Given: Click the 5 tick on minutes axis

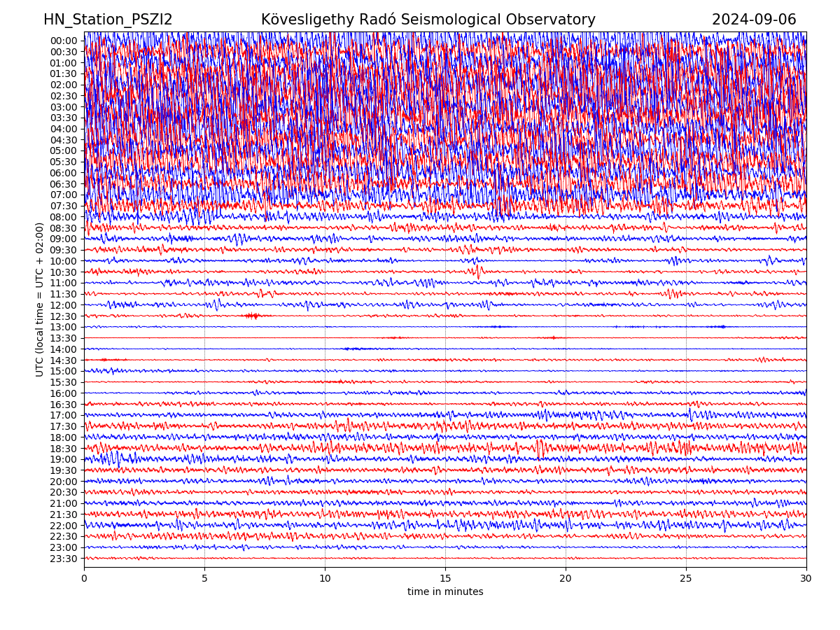Looking at the screenshot, I should pos(204,578).
